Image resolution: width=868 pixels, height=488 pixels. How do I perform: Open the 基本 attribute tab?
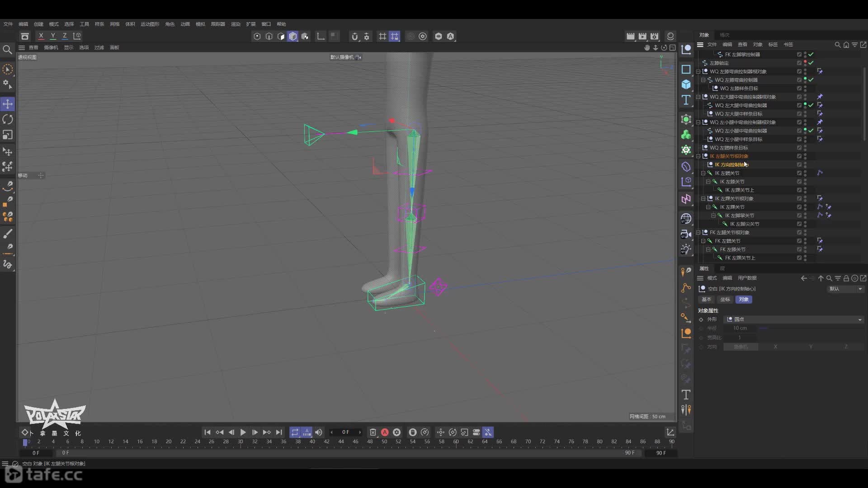706,300
